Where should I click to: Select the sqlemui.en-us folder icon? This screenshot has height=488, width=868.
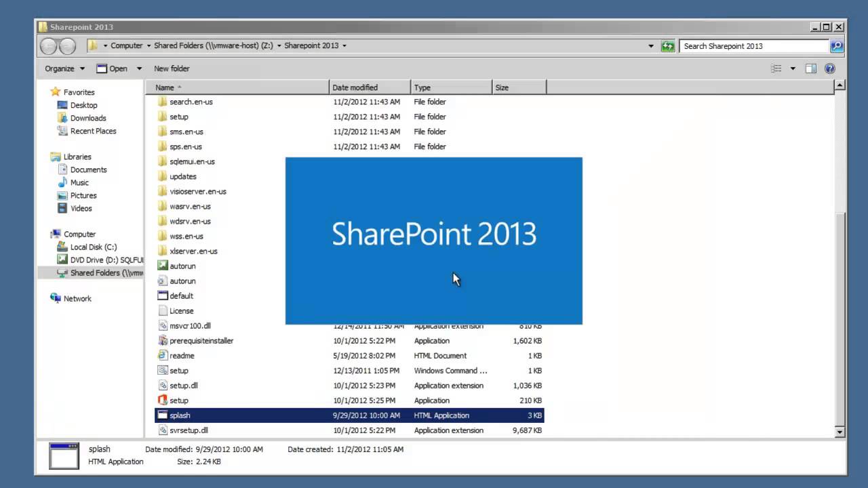pos(162,161)
